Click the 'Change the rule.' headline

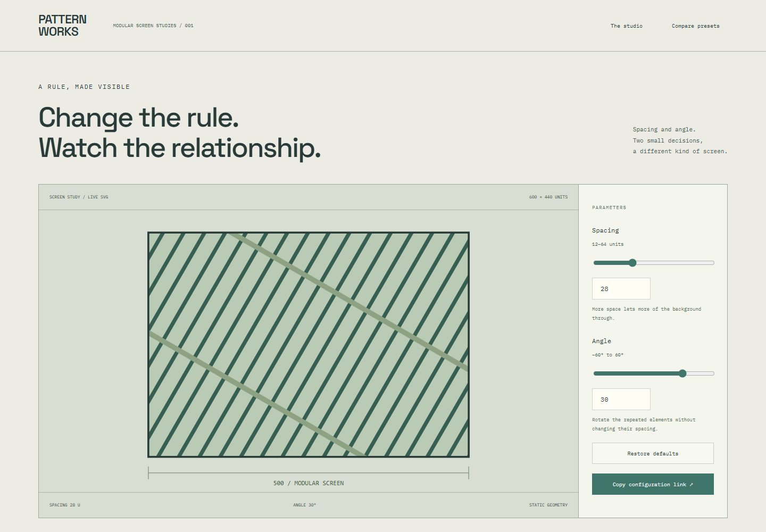click(139, 118)
